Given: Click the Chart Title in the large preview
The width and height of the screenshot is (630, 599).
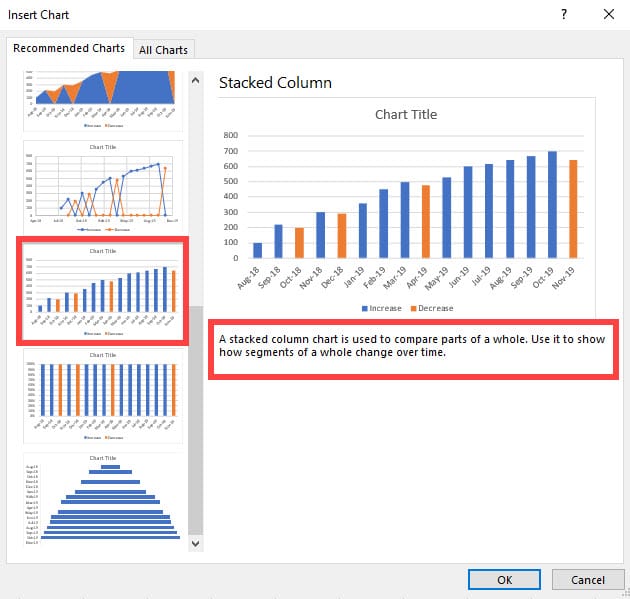Looking at the screenshot, I should 406,115.
